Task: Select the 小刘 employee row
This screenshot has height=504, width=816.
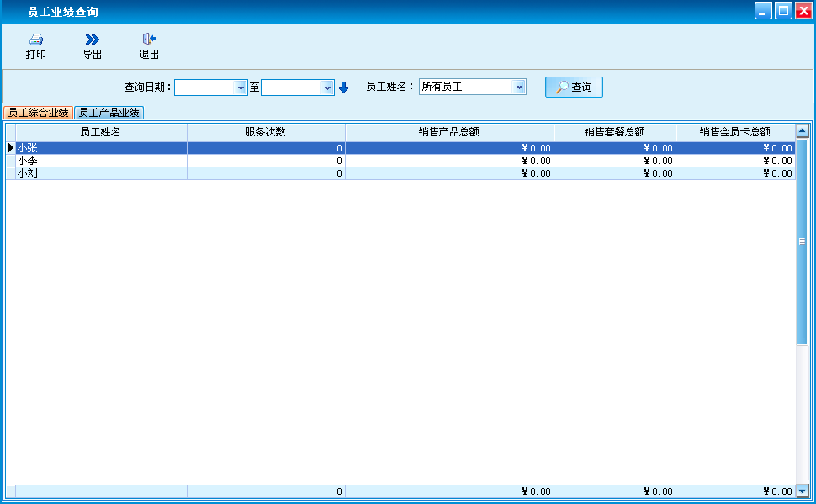Action: 100,173
